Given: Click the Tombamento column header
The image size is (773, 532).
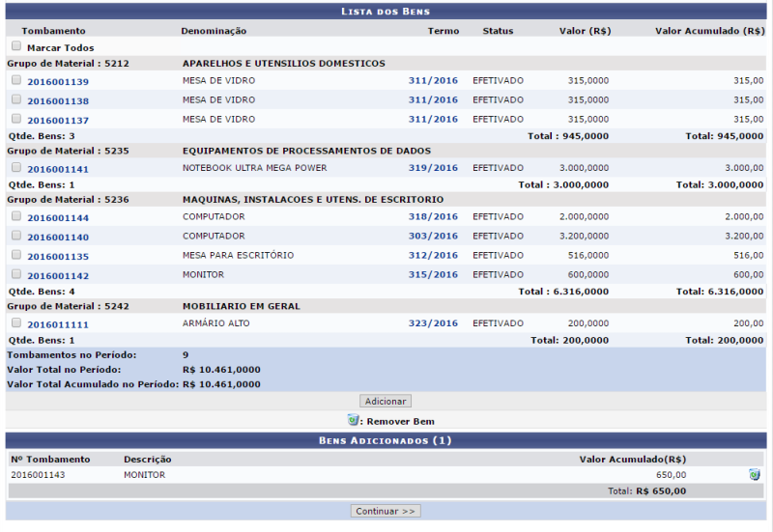Looking at the screenshot, I should pyautogui.click(x=53, y=31).
